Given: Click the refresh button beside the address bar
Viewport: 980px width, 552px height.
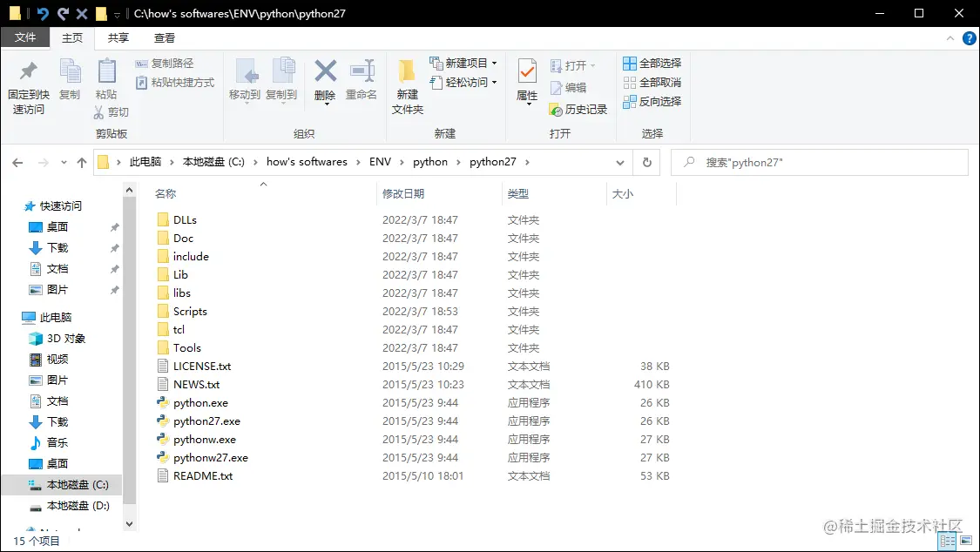Looking at the screenshot, I should pyautogui.click(x=645, y=162).
